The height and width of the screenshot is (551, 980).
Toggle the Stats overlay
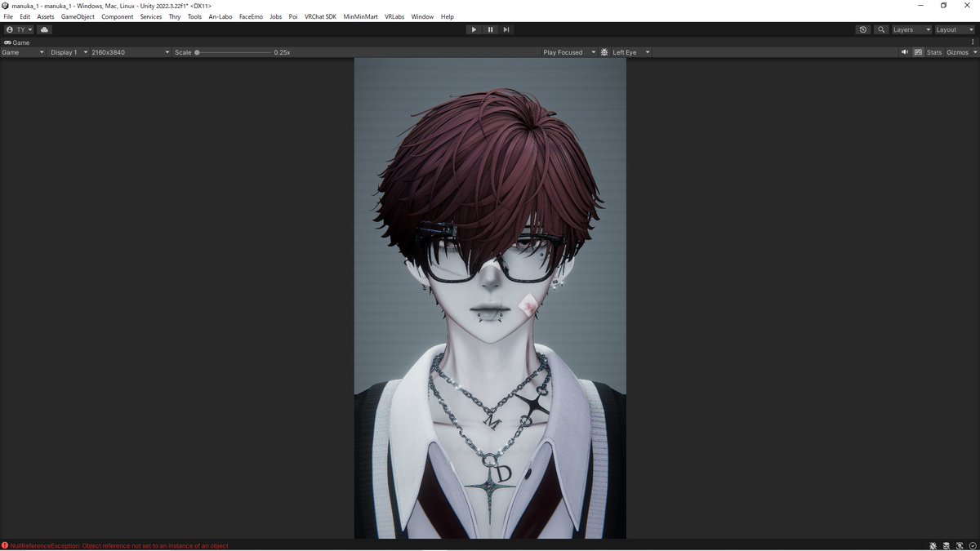(x=934, y=52)
